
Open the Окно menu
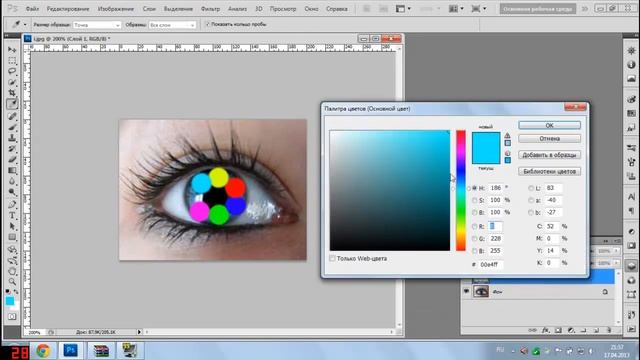[x=311, y=9]
